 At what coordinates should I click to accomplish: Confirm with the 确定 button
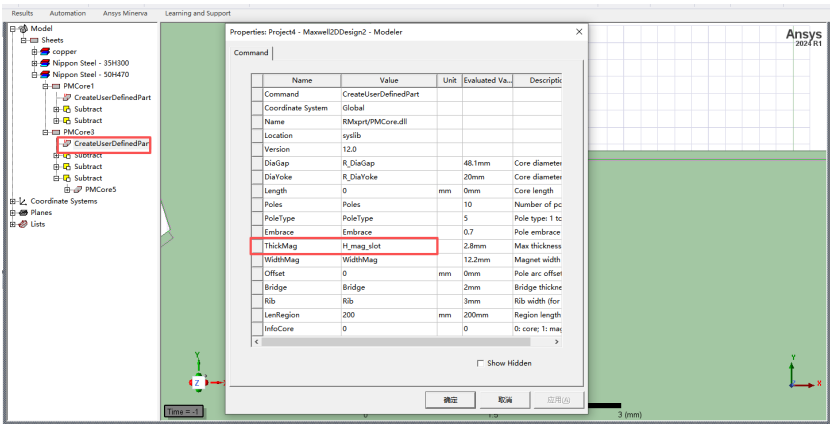click(450, 400)
